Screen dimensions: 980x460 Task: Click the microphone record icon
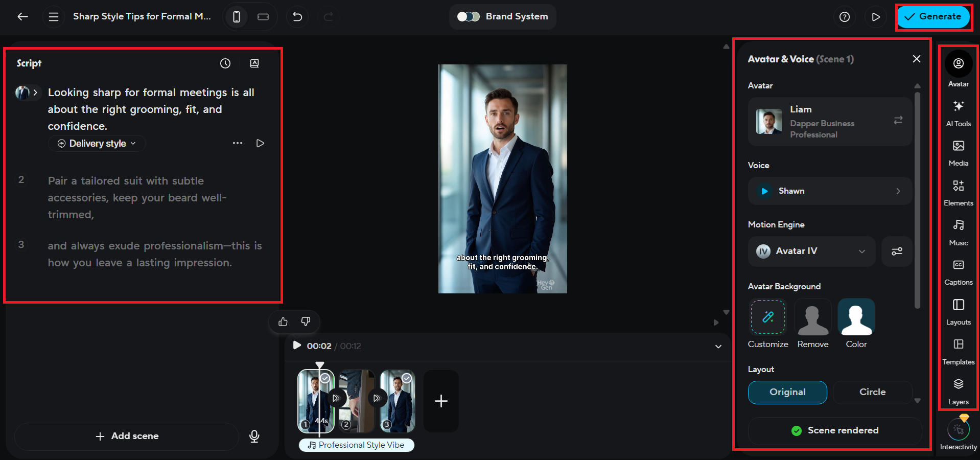pyautogui.click(x=254, y=436)
